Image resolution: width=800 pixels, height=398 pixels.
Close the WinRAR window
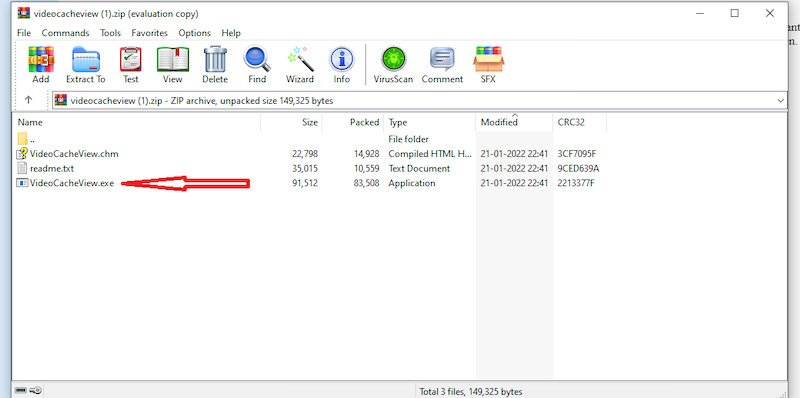click(770, 13)
